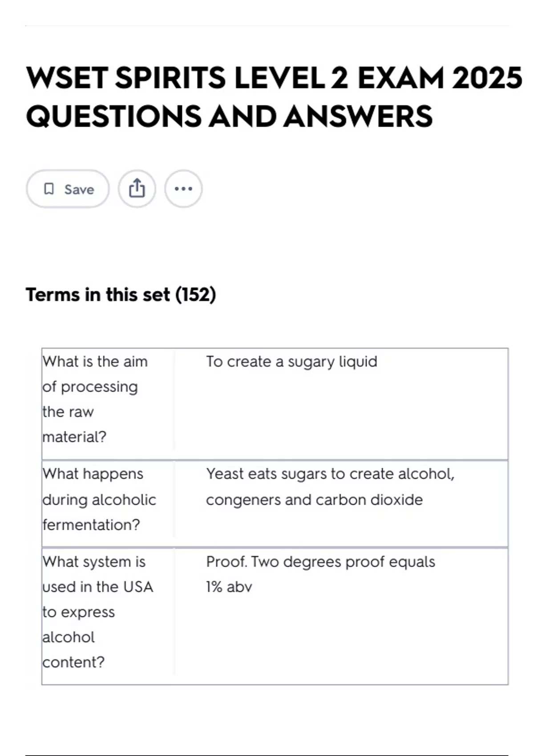This screenshot has height=756, width=534.
Task: Click the "congeners and carbon dioxide" line
Action: tap(314, 500)
